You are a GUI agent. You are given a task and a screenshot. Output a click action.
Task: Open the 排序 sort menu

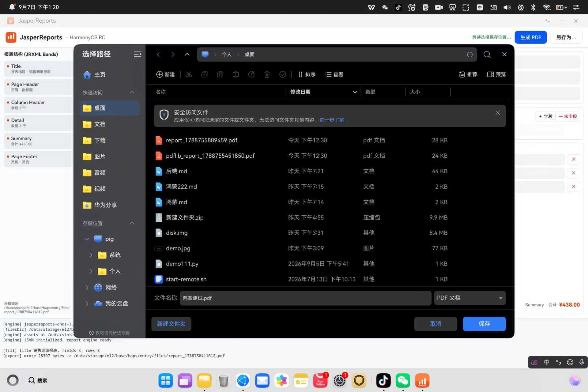307,74
